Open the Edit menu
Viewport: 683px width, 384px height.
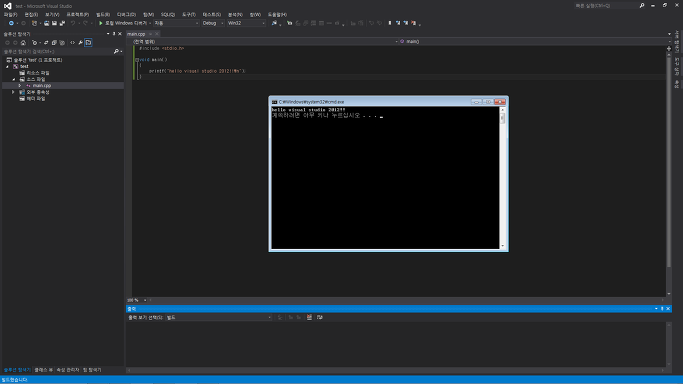pos(31,15)
